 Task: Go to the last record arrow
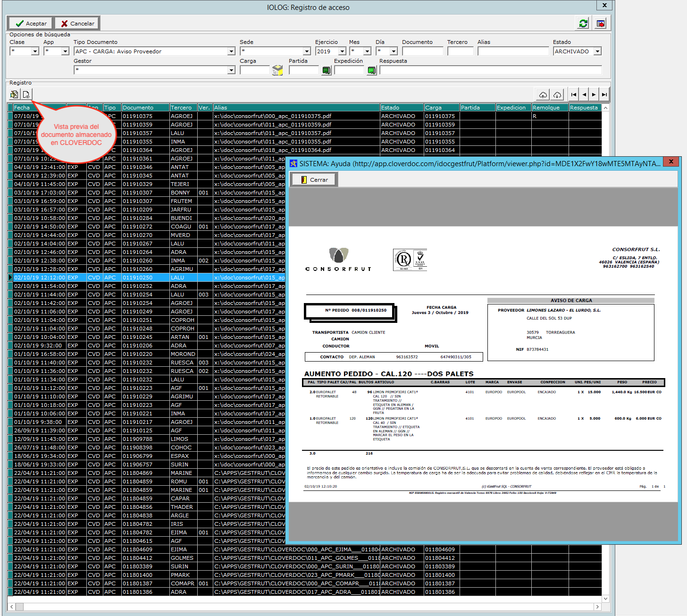[x=604, y=95]
